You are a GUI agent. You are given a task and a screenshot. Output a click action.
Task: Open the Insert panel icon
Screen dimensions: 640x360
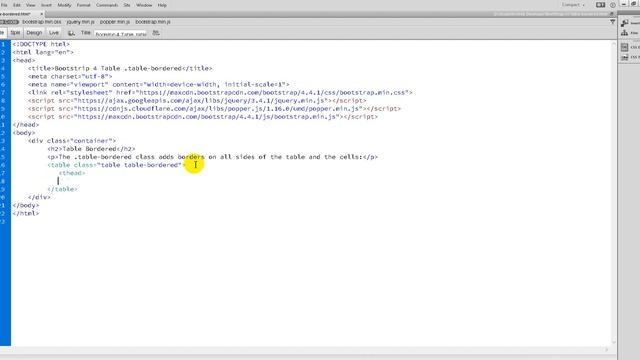pos(625,23)
